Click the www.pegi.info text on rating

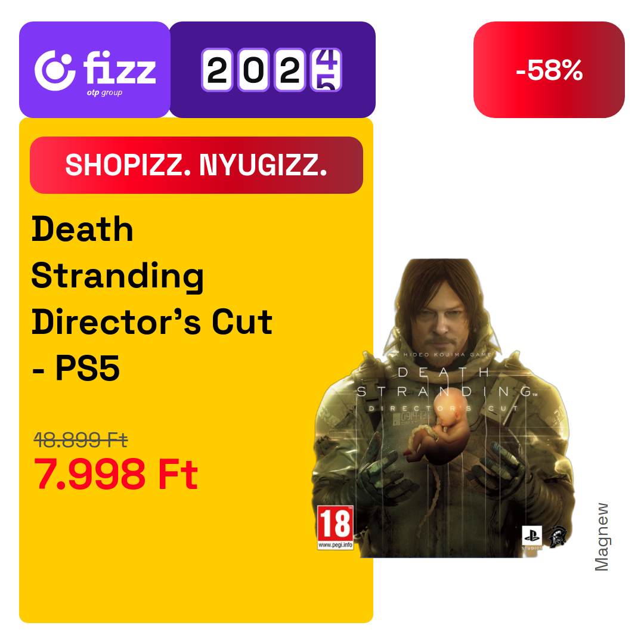click(x=335, y=545)
